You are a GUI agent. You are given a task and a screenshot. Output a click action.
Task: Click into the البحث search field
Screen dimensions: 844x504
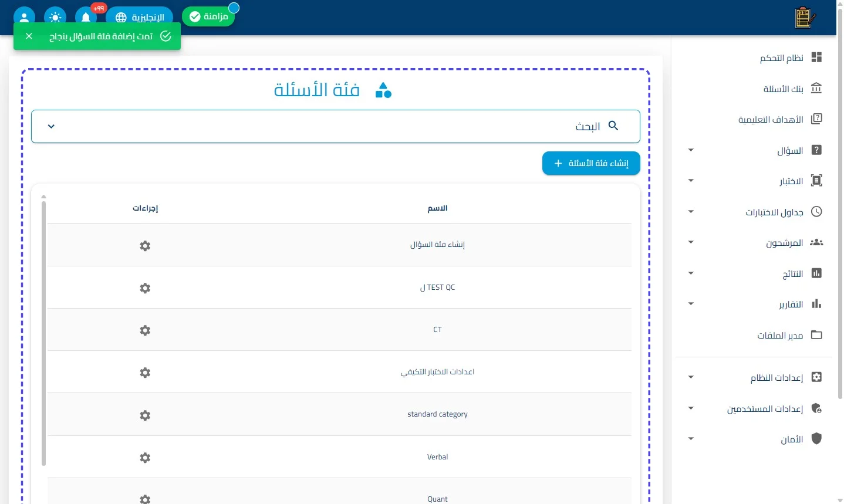coord(335,126)
